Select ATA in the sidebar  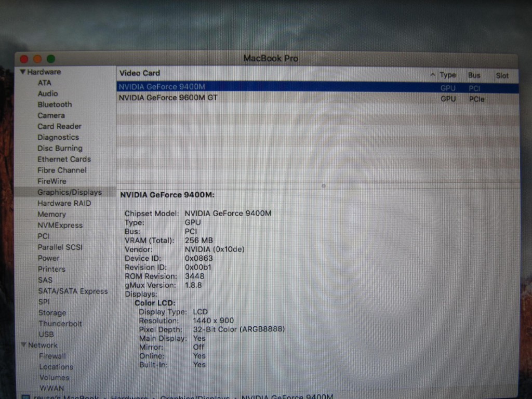pyautogui.click(x=45, y=83)
